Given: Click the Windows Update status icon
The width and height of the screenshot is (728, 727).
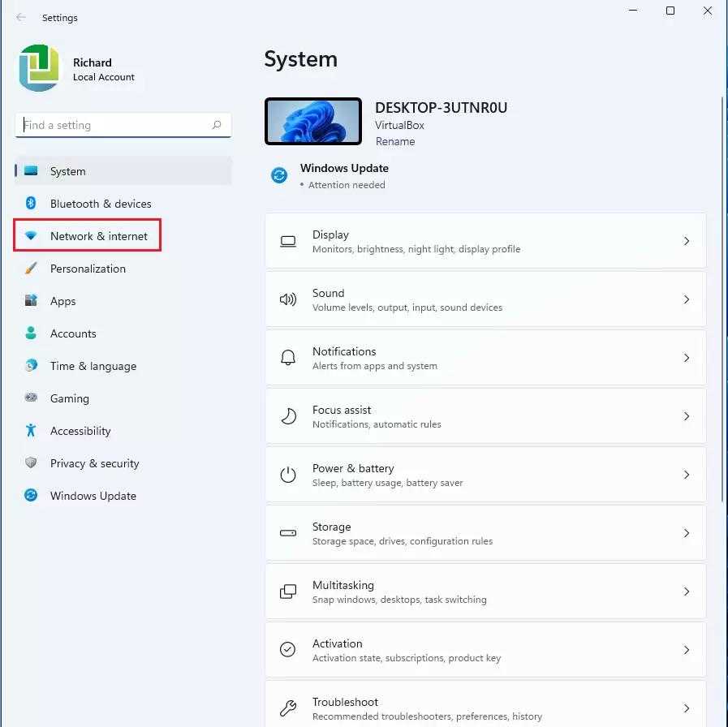Looking at the screenshot, I should 279,175.
